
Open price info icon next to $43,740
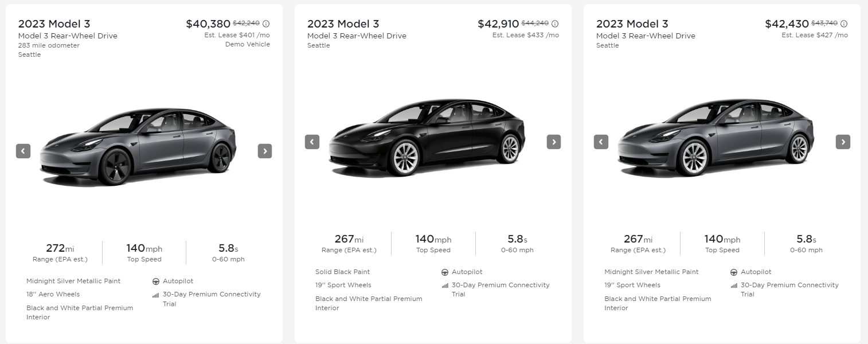point(844,24)
